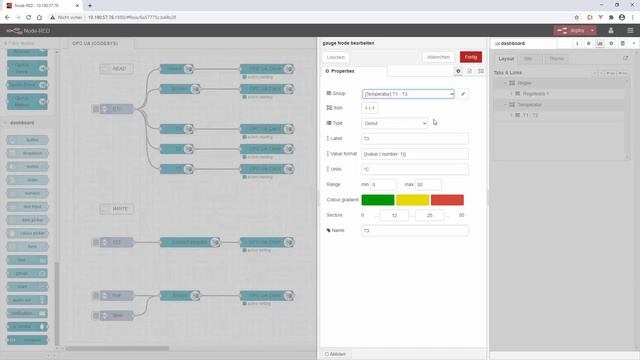Pick the red colour gradient swatch
This screenshot has height=360, width=640.
447,200
